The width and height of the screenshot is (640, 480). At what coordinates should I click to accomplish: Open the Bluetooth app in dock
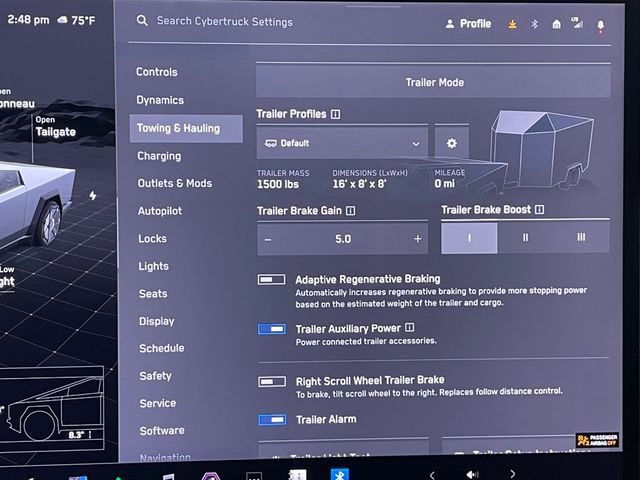click(x=340, y=473)
